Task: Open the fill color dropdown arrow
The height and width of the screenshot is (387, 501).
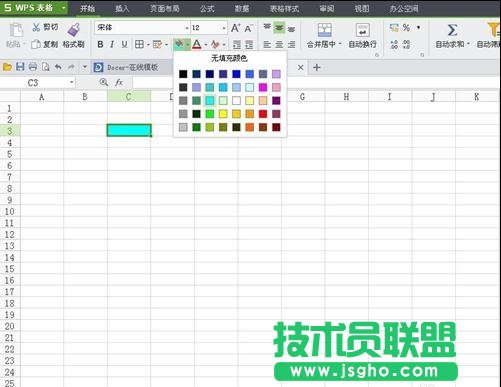Action: tap(188, 44)
